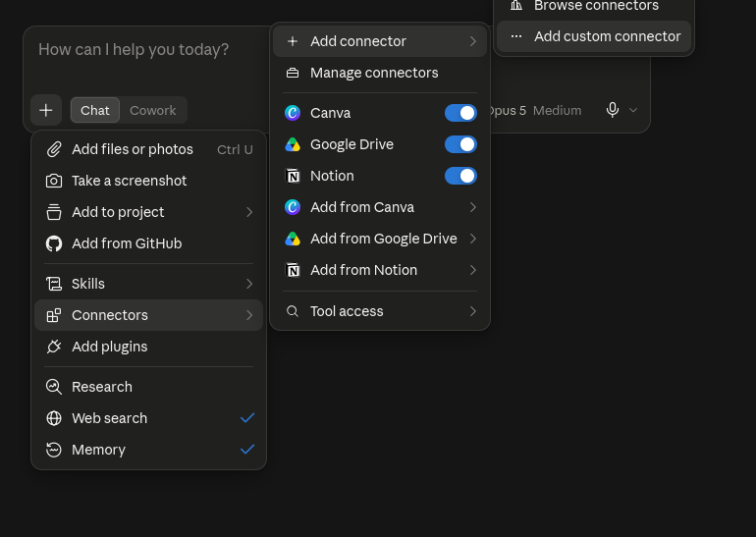Switch to the Cowork tab
The width and height of the screenshot is (756, 537).
(x=153, y=110)
